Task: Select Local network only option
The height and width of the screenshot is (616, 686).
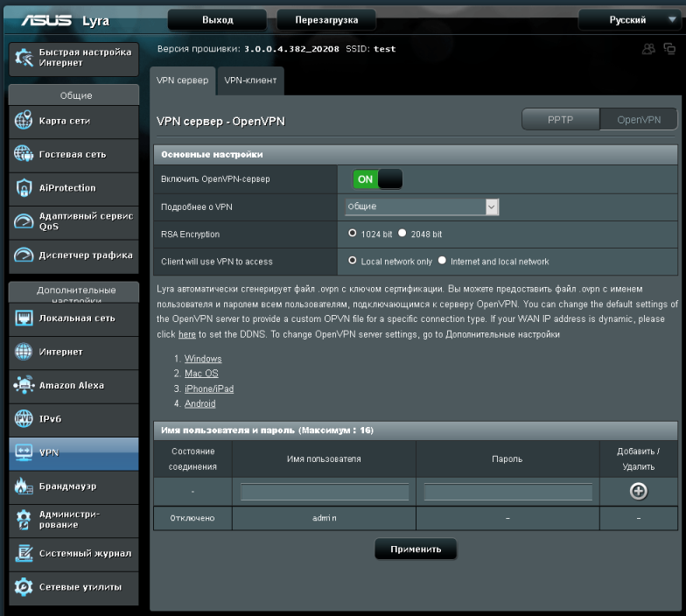Action: point(352,261)
